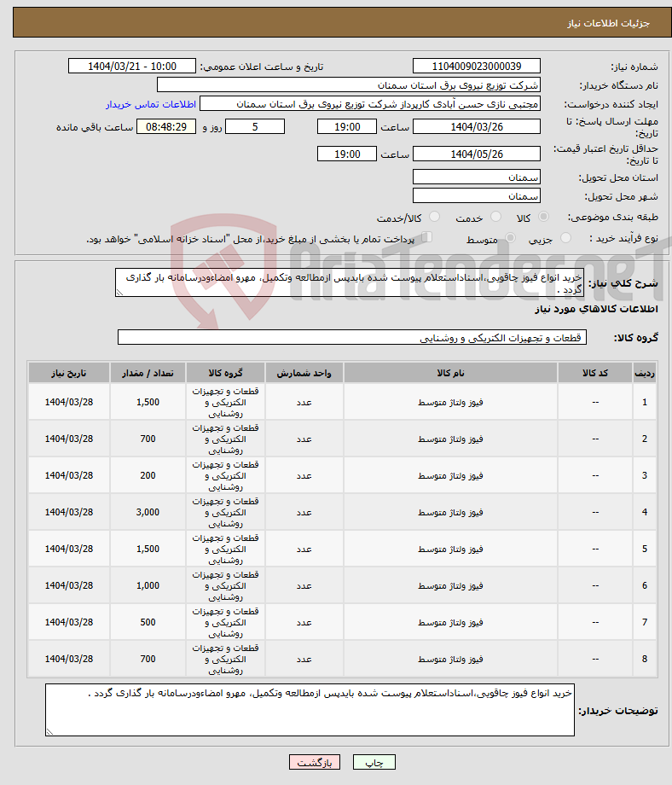The image size is (672, 785).
Task: Select quantity 700 in row 2
Action: (x=148, y=439)
